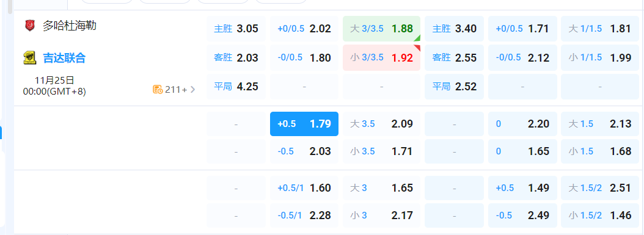644x235 pixels.
Task: Select -0.5/1 handicap at 2.28
Action: coord(304,215)
